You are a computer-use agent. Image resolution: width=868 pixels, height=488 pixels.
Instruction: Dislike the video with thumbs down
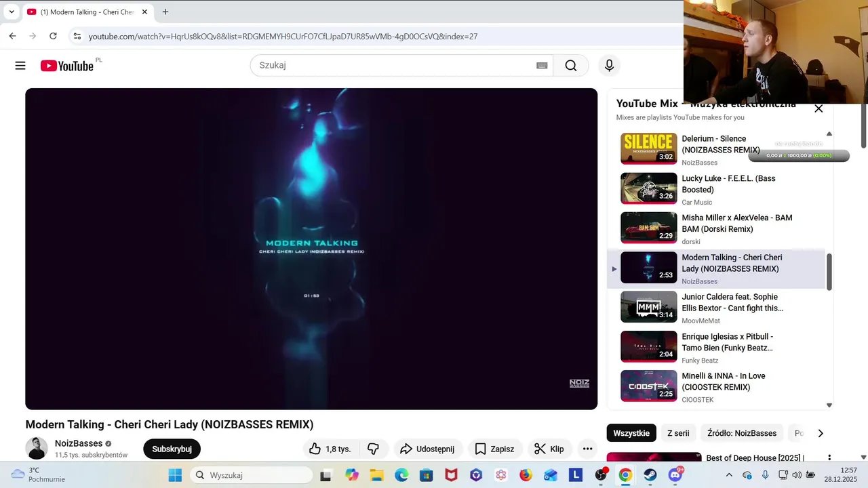[x=373, y=449]
